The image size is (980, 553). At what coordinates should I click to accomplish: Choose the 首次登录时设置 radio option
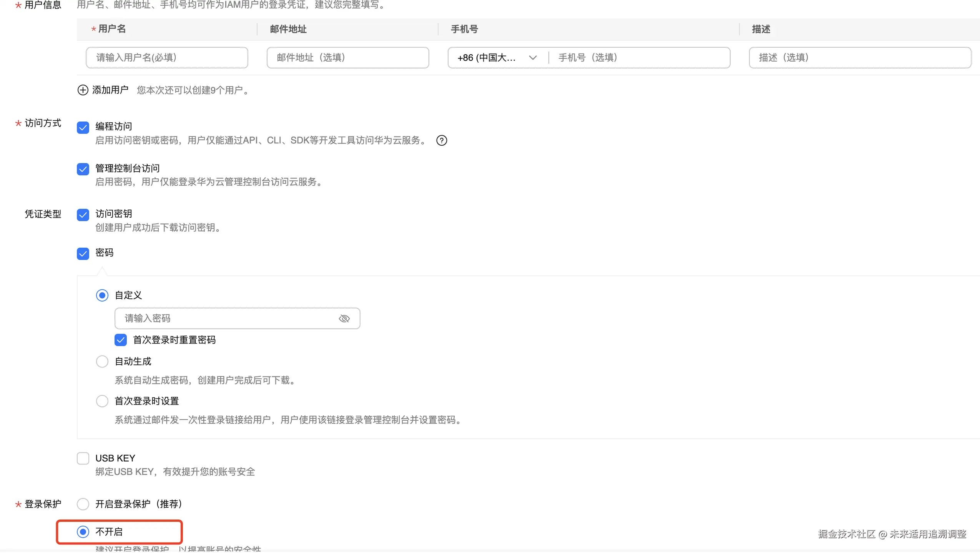[102, 401]
